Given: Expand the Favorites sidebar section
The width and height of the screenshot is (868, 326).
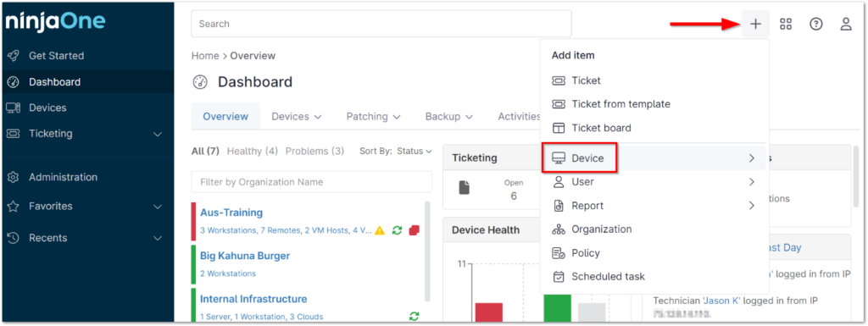Looking at the screenshot, I should point(157,207).
